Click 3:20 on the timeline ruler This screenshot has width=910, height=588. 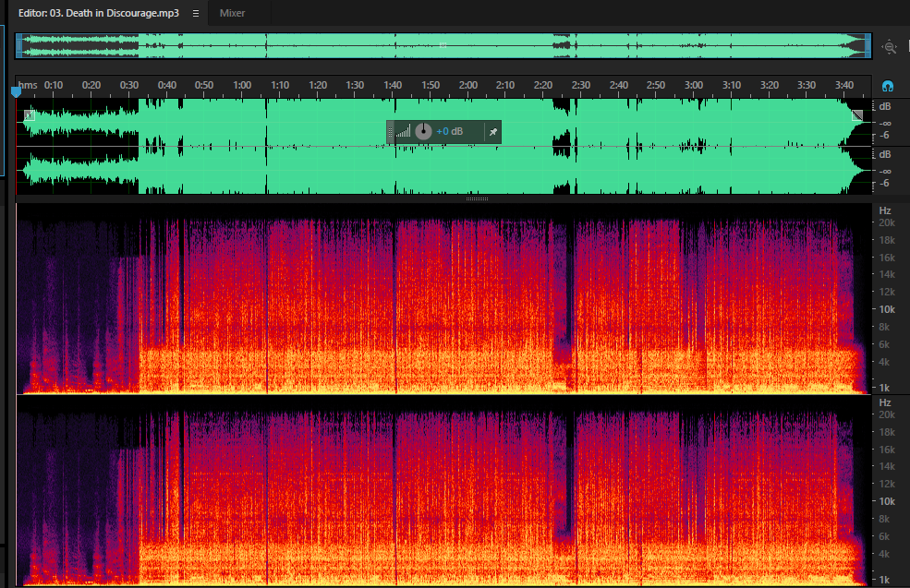(x=769, y=85)
